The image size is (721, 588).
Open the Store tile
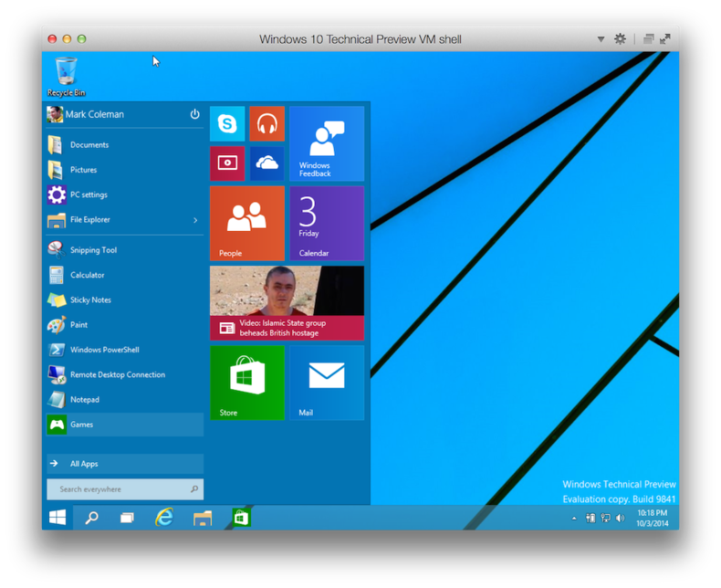tap(247, 383)
